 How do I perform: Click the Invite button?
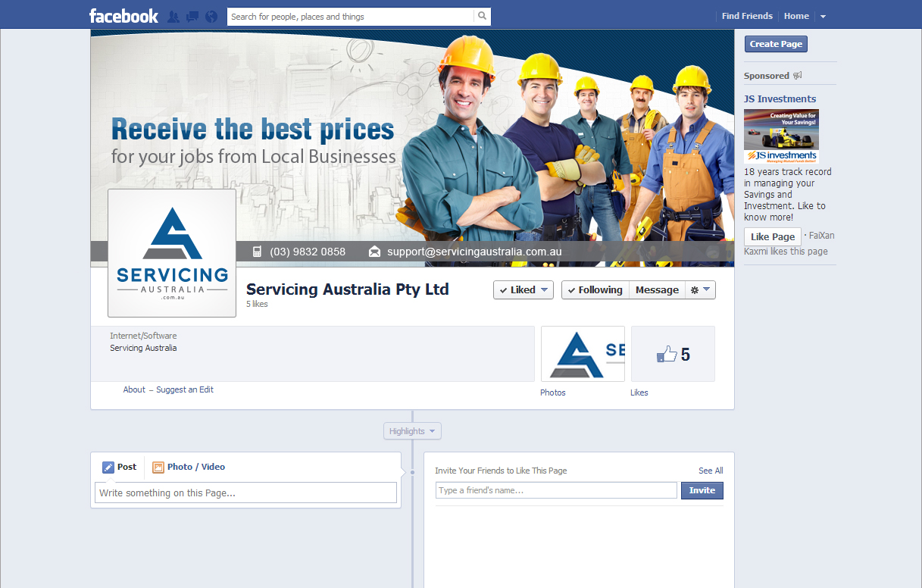pos(702,490)
